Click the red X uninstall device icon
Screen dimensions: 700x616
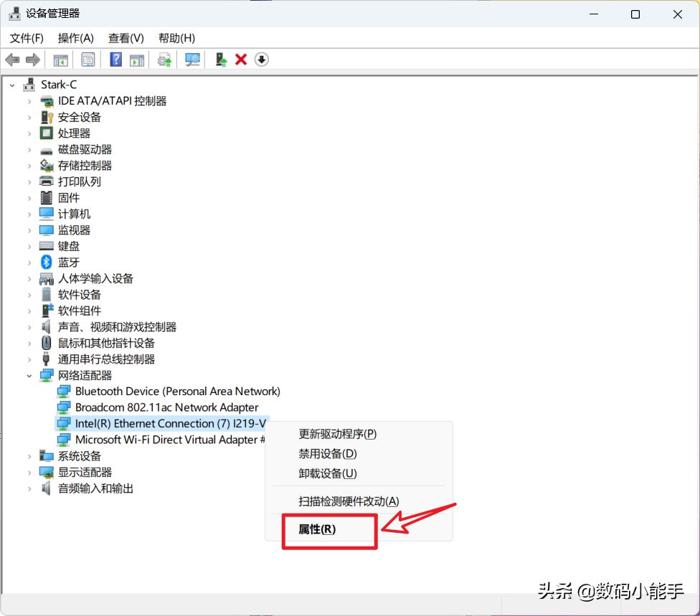(x=241, y=60)
